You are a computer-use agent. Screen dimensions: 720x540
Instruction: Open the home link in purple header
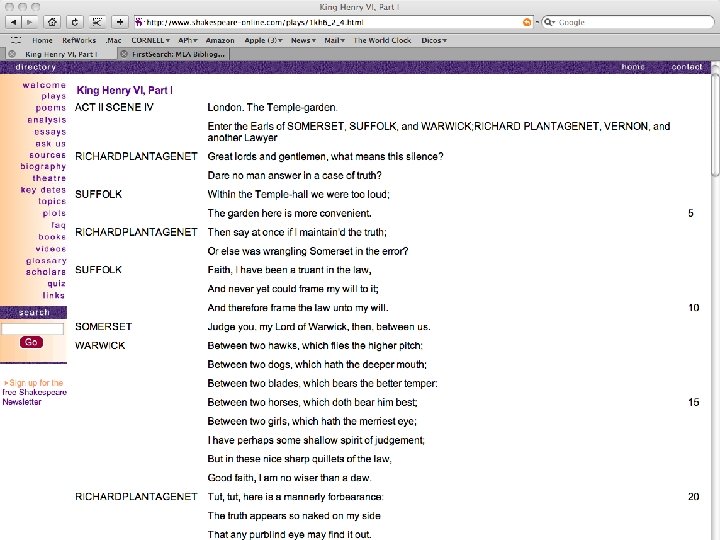[633, 67]
